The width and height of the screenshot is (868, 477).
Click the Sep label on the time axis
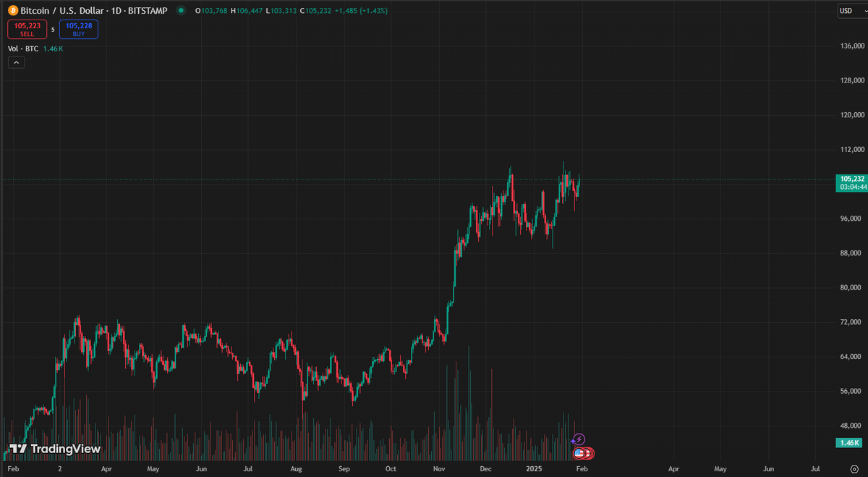344,469
